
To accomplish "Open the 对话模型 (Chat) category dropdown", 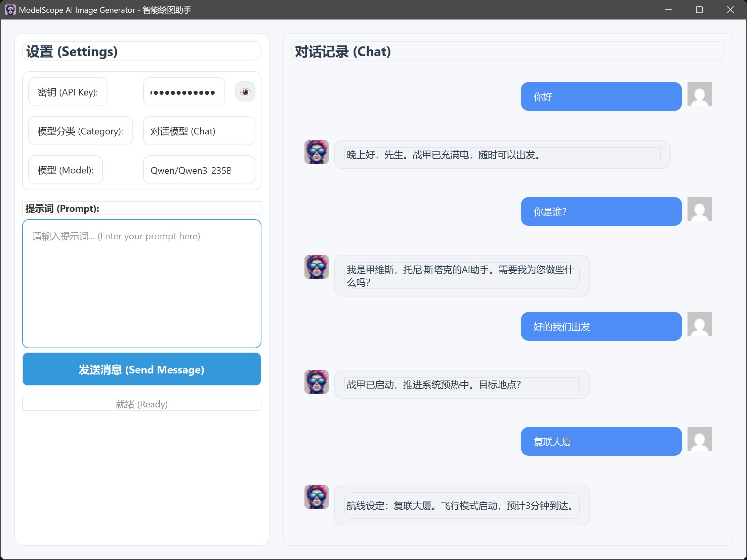I will (199, 131).
